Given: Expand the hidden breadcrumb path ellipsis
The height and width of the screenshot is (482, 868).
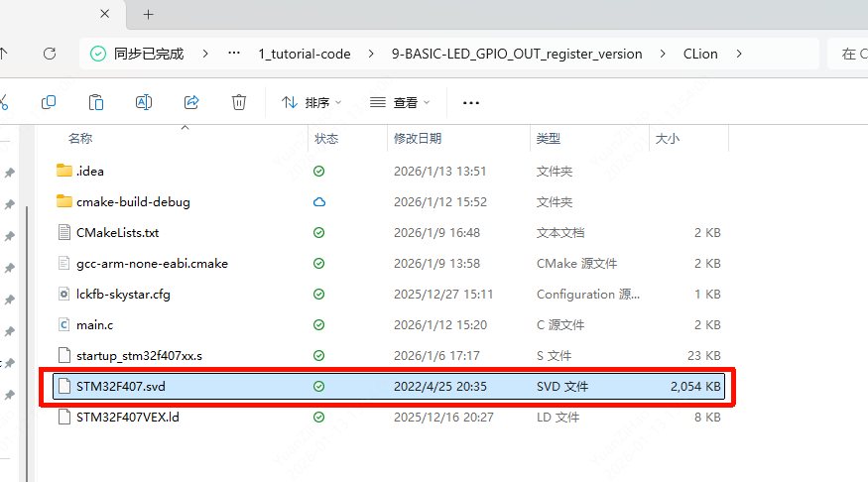Looking at the screenshot, I should 234,54.
